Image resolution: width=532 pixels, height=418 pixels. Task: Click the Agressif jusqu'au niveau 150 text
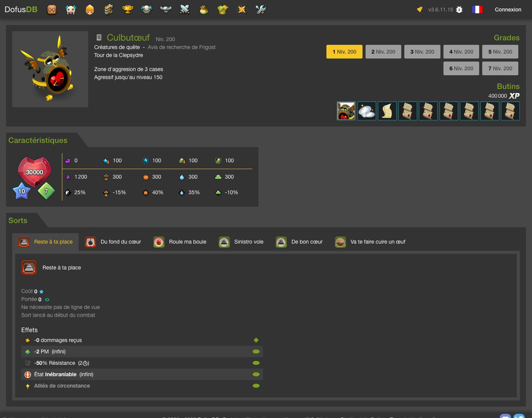128,77
